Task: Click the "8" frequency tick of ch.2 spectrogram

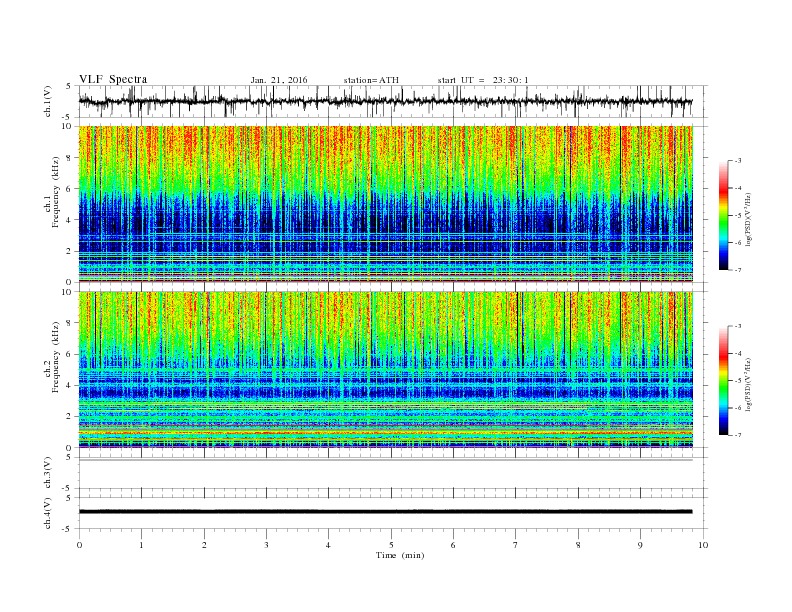Action: point(70,323)
